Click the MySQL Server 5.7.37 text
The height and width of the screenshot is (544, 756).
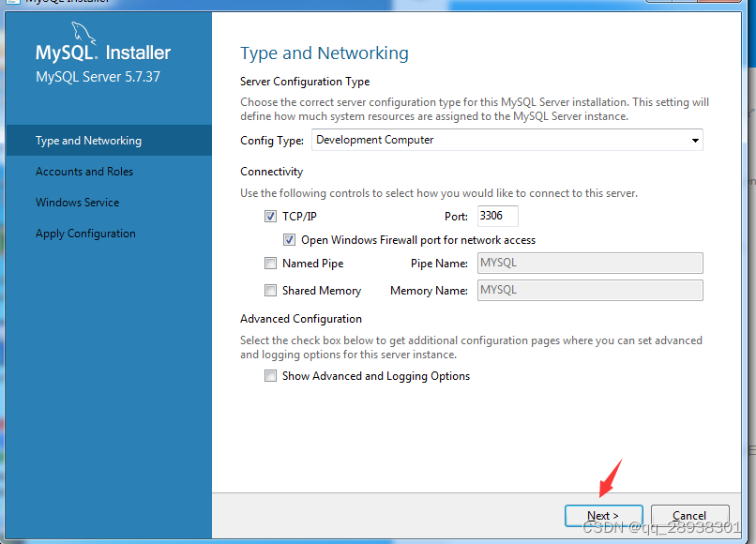click(98, 77)
